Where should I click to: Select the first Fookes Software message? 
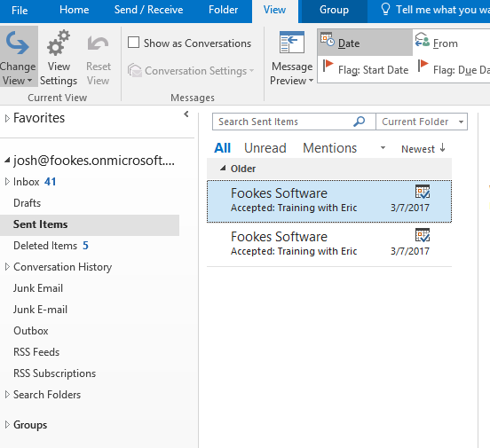pyautogui.click(x=329, y=201)
